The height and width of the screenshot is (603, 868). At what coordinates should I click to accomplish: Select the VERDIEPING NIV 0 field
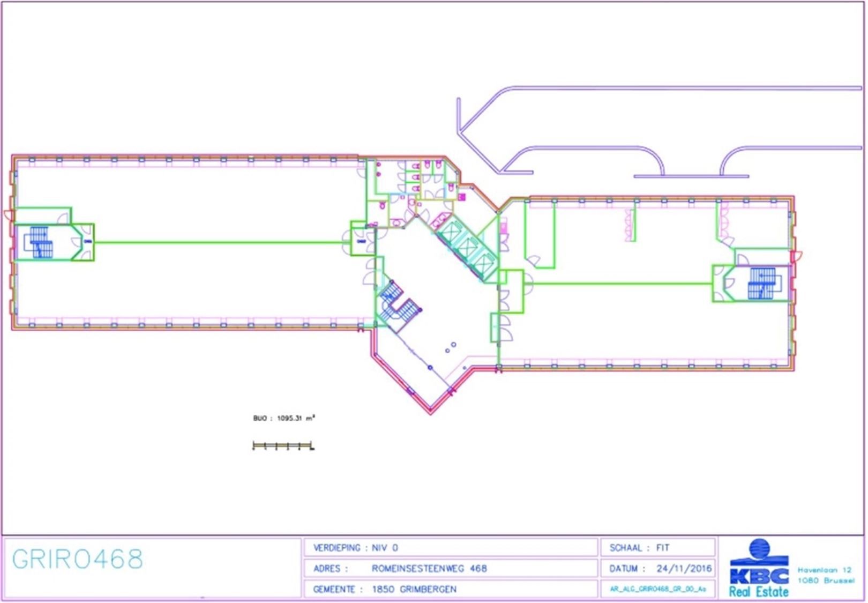pyautogui.click(x=356, y=548)
